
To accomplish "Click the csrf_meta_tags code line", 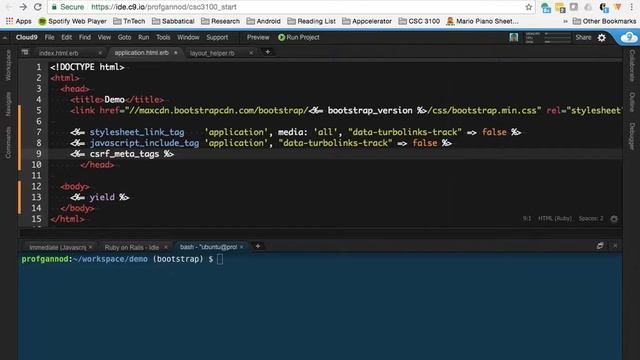I will (122, 154).
